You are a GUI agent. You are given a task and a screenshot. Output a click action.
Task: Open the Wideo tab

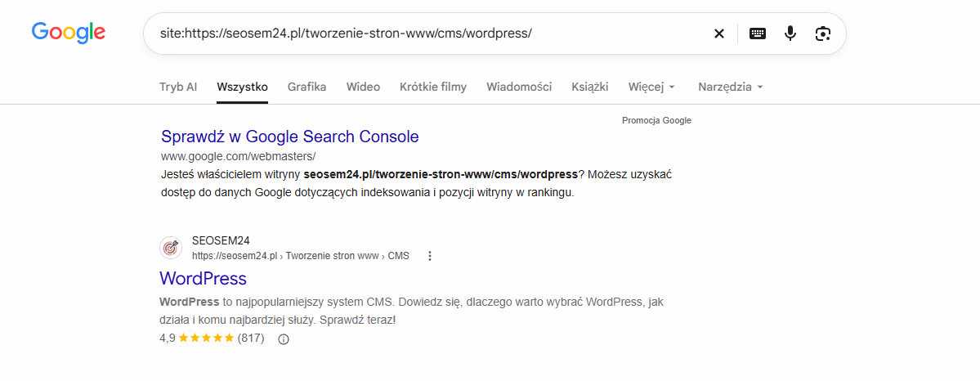(363, 87)
